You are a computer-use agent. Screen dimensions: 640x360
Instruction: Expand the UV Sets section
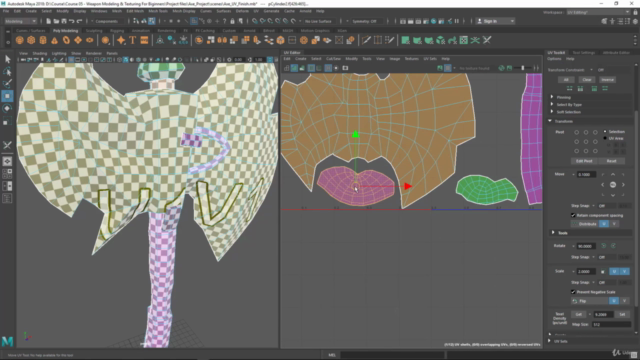(549, 341)
